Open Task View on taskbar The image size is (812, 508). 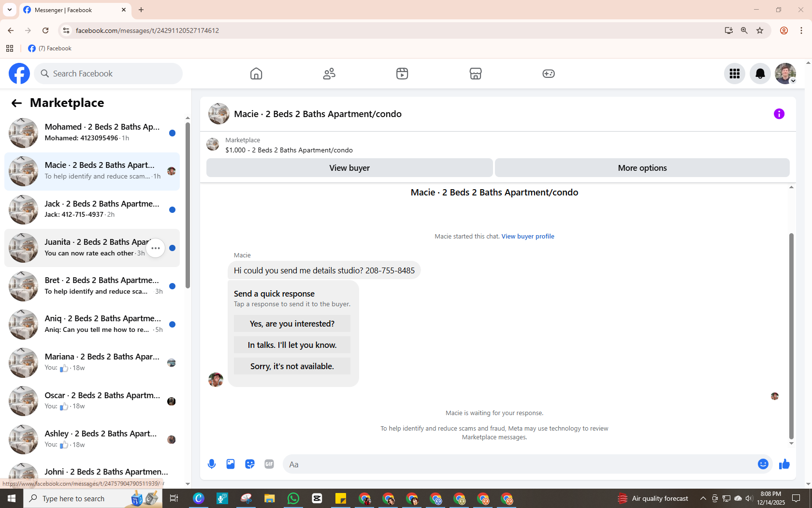pyautogui.click(x=174, y=498)
